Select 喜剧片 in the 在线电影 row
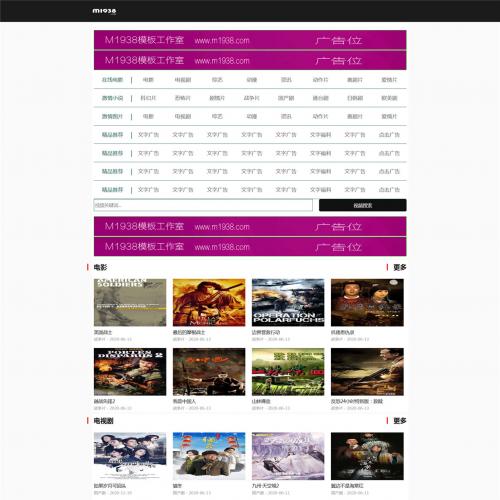500x500 pixels. (x=355, y=80)
